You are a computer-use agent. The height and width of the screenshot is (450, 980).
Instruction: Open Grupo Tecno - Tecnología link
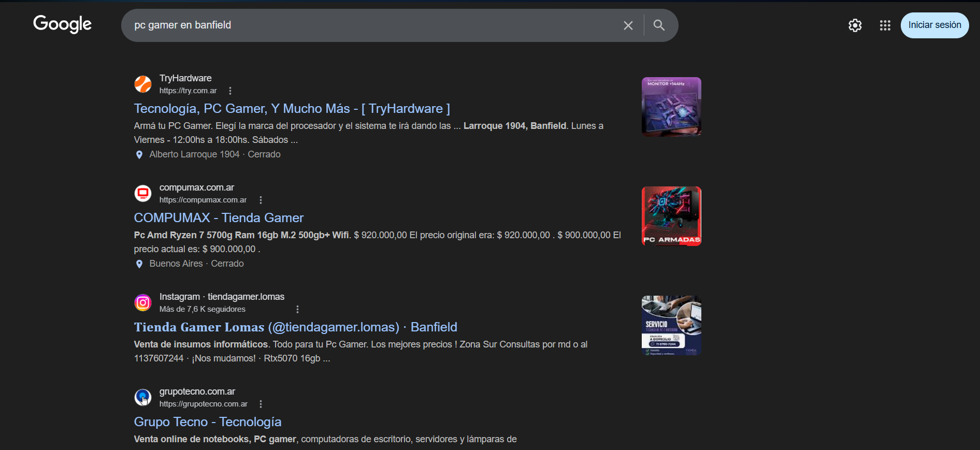207,422
